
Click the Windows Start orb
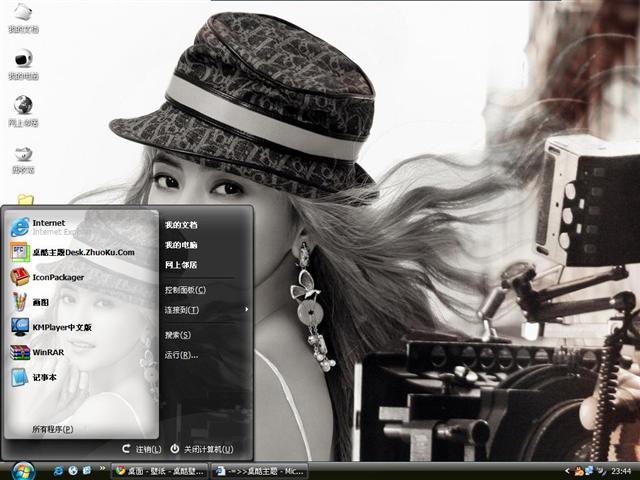tap(22, 471)
